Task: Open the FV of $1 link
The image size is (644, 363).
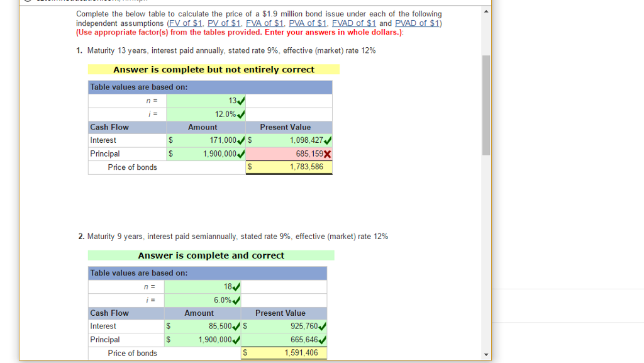Action: [x=185, y=23]
